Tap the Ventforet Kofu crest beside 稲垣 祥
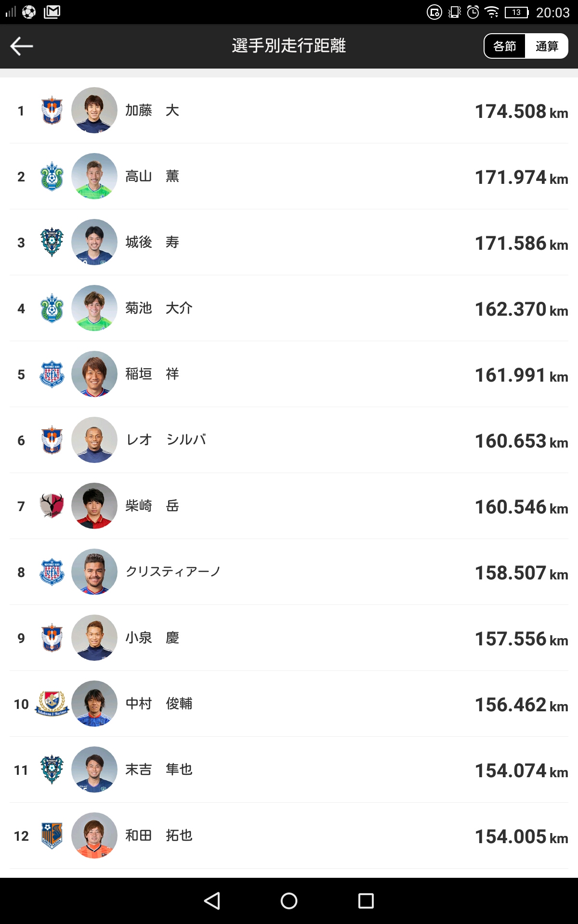The width and height of the screenshot is (578, 924). point(52,374)
